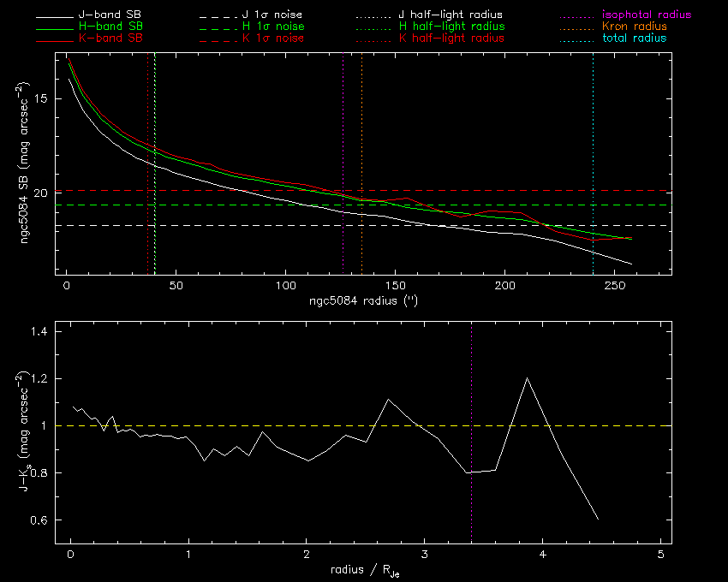The image size is (728, 582).
Task: Click the red K-band legend line swatch
Action: [51, 39]
